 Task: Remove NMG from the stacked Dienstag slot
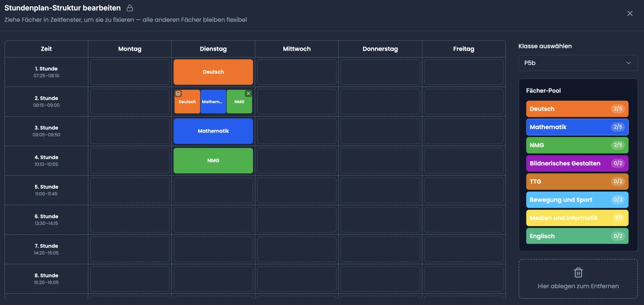(x=248, y=93)
